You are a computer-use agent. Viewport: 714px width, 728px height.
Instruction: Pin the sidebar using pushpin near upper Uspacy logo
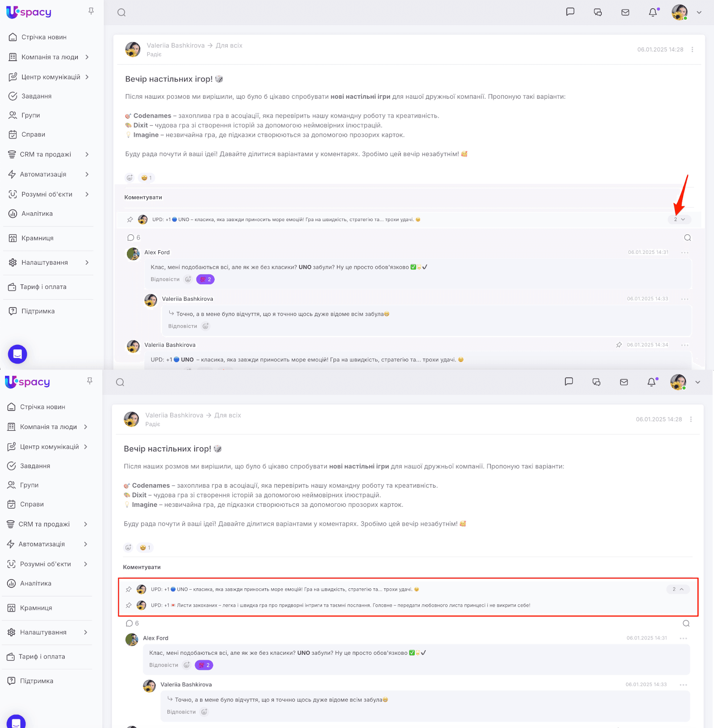pyautogui.click(x=91, y=11)
